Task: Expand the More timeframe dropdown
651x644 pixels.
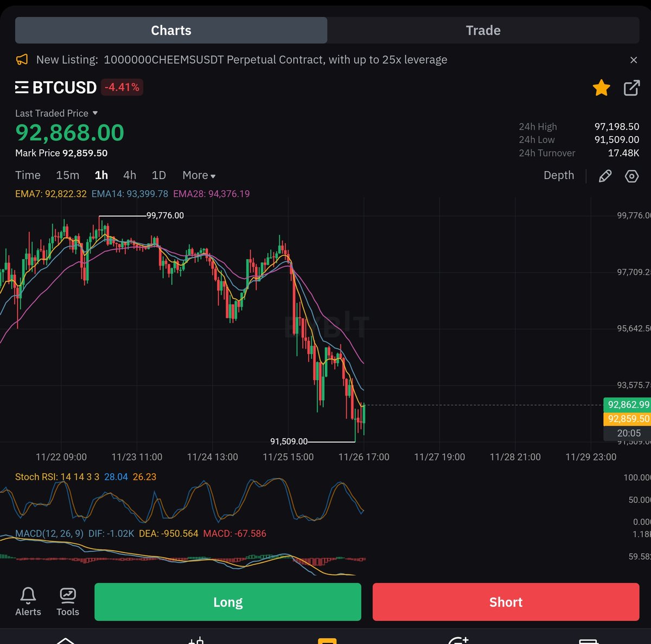Action: pos(198,175)
